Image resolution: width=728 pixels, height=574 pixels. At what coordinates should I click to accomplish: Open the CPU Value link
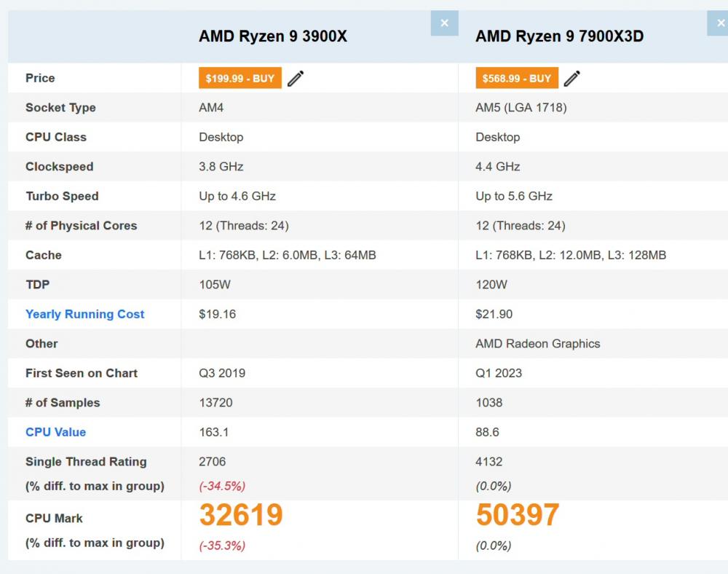pyautogui.click(x=56, y=432)
